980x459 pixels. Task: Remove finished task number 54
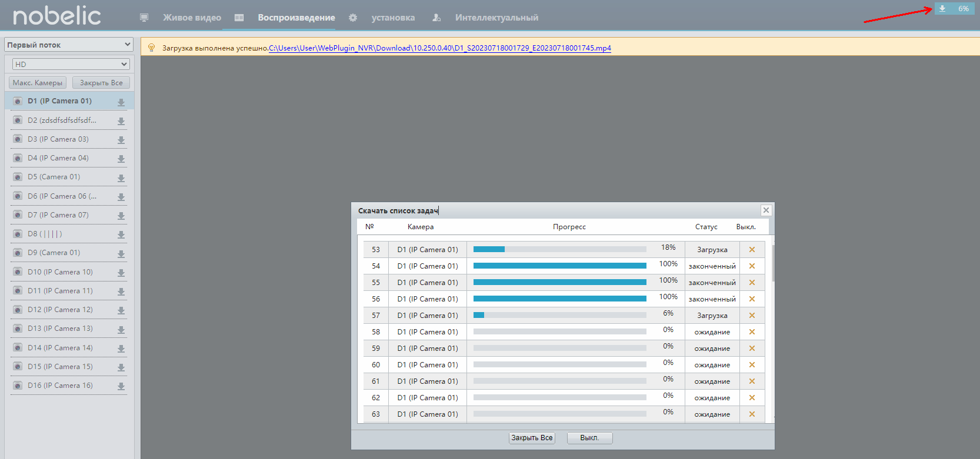coord(752,266)
